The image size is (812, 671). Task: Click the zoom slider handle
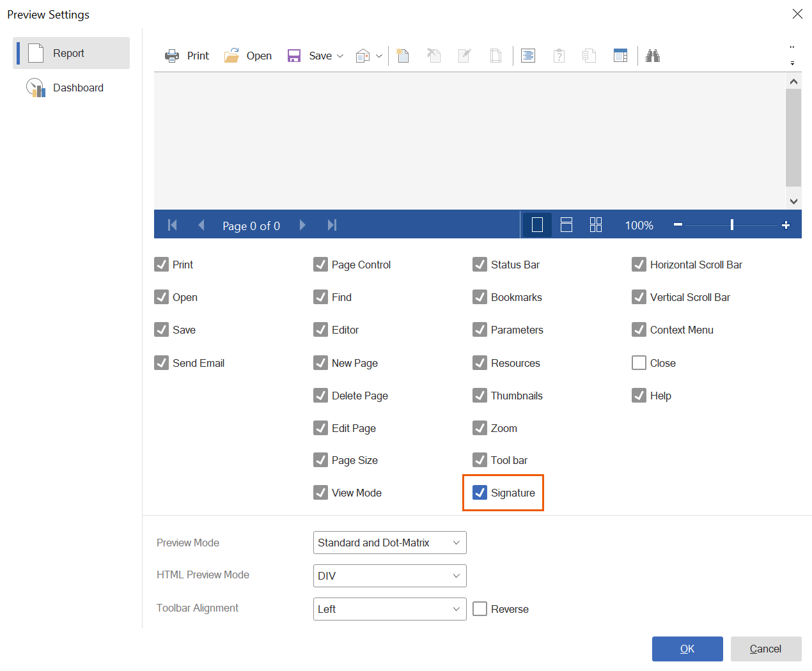[x=732, y=225]
